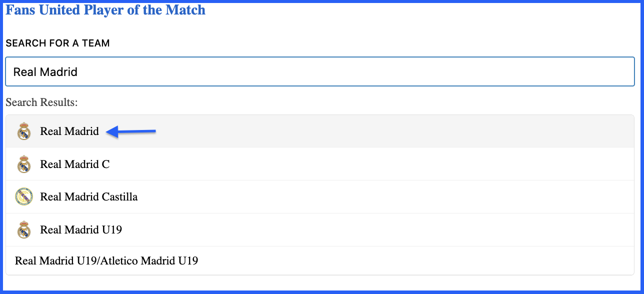Click the blue arrow pointing at Real Madrid
Screen dimensions: 644x294
[131, 132]
